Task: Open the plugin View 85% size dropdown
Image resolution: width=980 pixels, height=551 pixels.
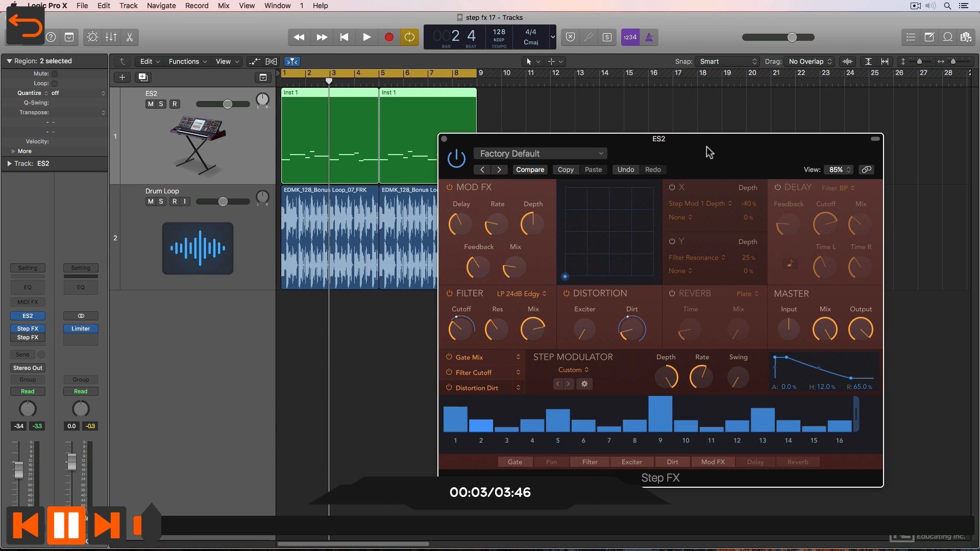Action: point(840,170)
